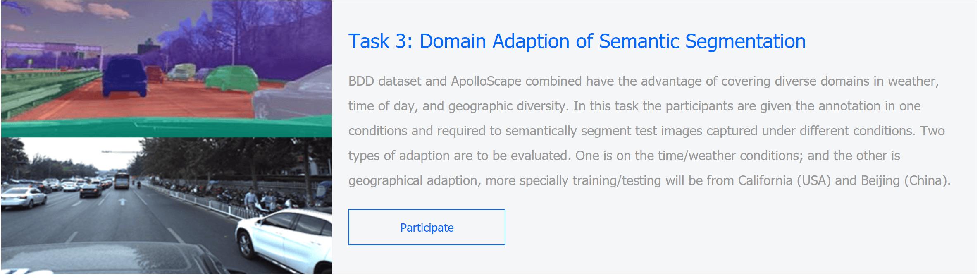Click the bus ahead in the street photo

pos(121,181)
